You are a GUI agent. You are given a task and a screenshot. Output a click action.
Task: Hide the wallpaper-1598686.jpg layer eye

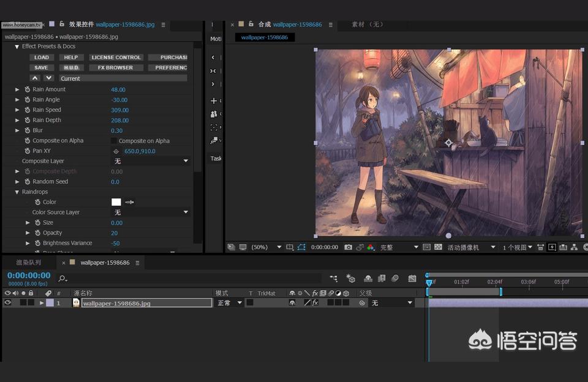[7, 302]
